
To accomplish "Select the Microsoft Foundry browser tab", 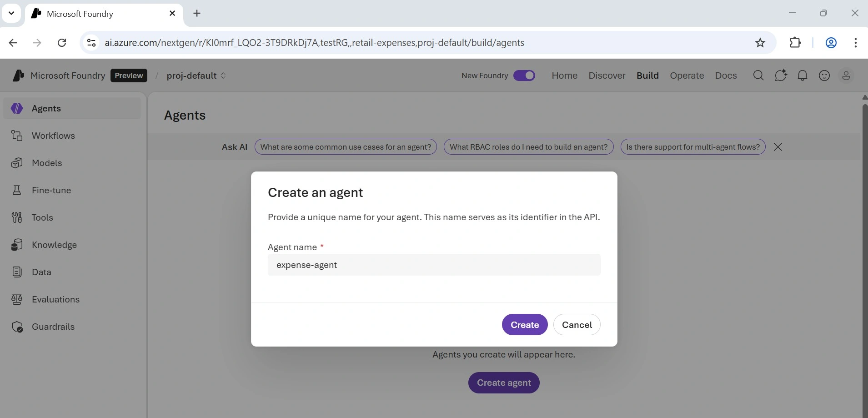I will coord(104,14).
